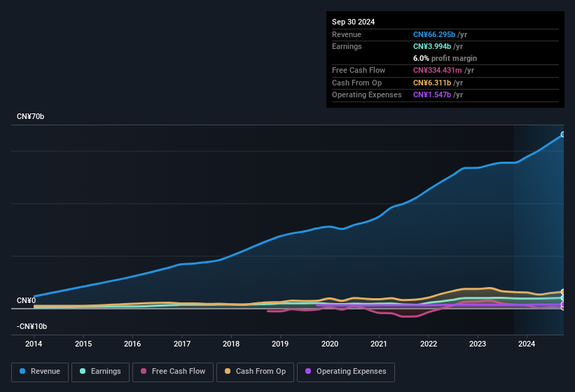
Task: Click the 2018 x-axis label
Action: (x=231, y=344)
